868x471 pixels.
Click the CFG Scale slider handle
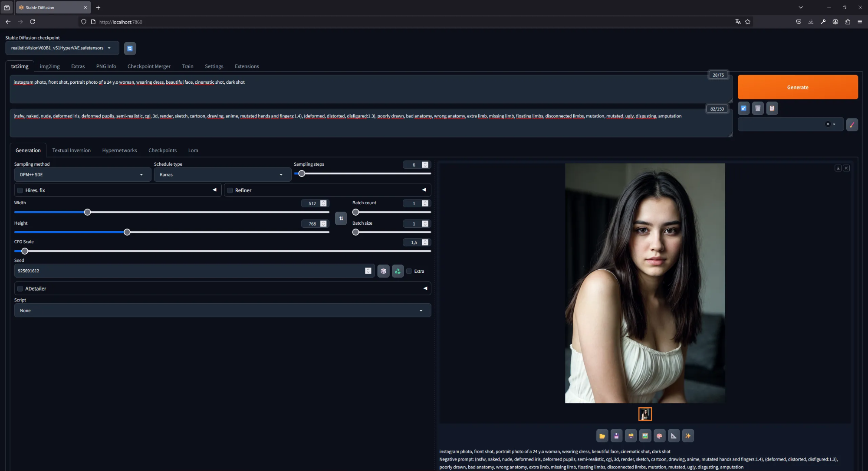point(25,251)
